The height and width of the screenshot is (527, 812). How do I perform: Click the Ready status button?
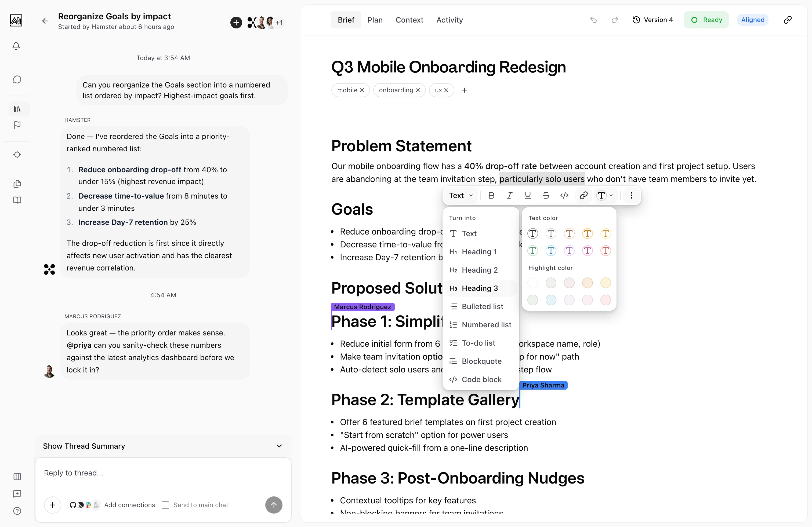pyautogui.click(x=706, y=20)
